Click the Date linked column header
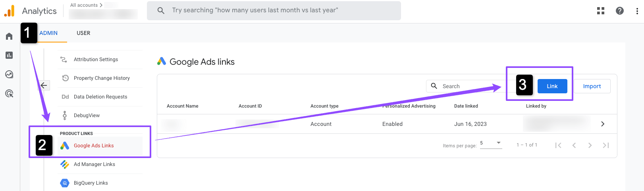 click(x=466, y=106)
